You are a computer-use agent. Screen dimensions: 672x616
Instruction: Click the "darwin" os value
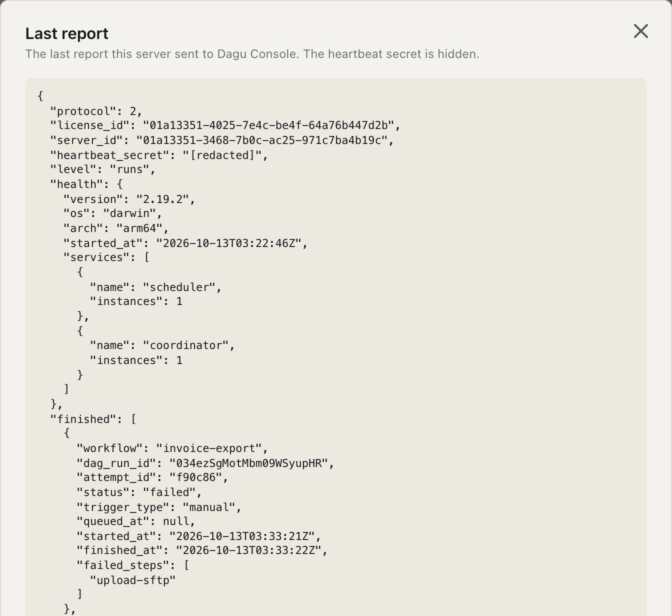pyautogui.click(x=129, y=213)
